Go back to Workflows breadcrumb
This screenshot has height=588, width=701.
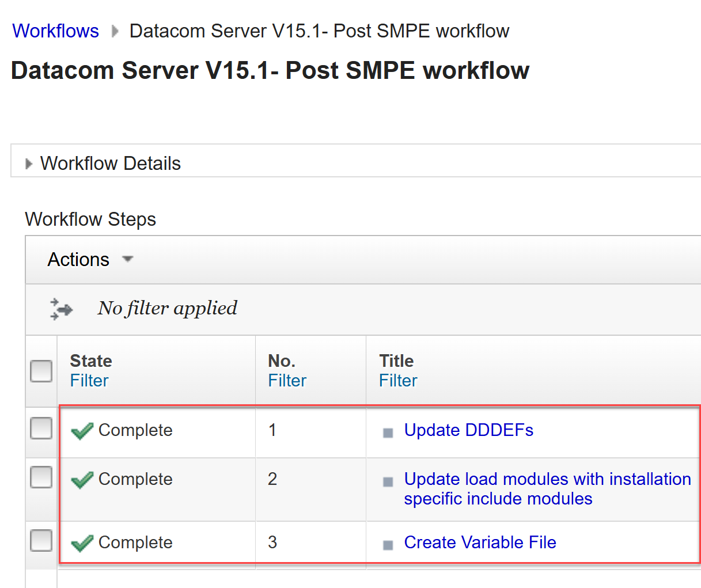[x=56, y=31]
